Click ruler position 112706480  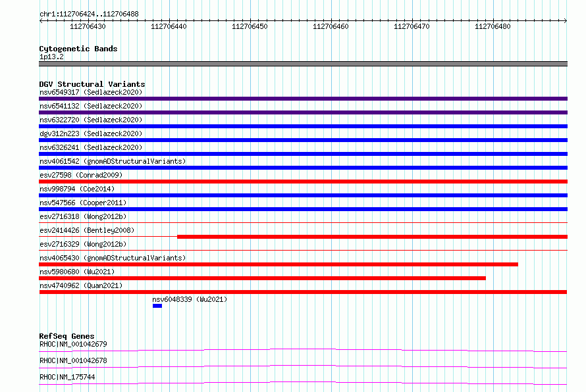pos(493,26)
